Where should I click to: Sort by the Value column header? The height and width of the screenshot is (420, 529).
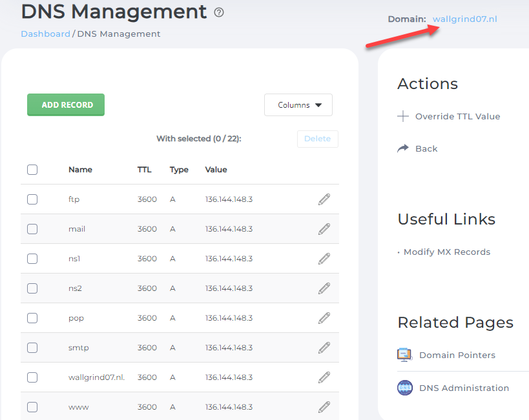point(216,170)
